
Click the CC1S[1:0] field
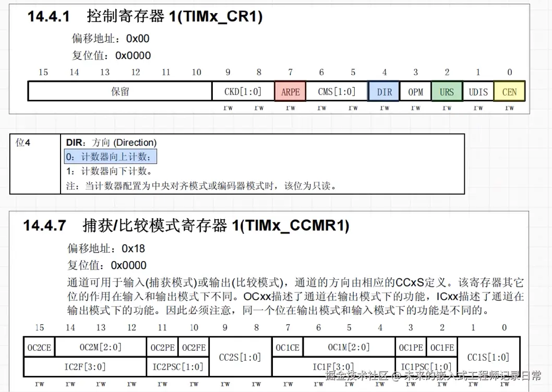pos(489,357)
